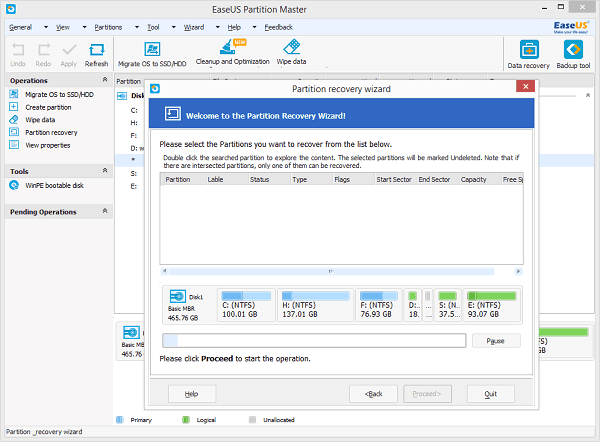Click the scan progress bar

click(314, 340)
